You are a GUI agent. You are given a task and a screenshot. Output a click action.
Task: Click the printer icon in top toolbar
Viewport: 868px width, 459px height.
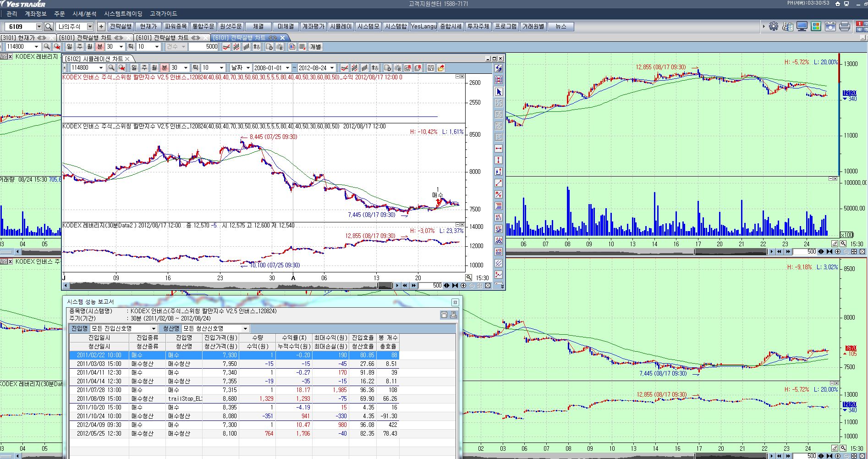tap(845, 27)
